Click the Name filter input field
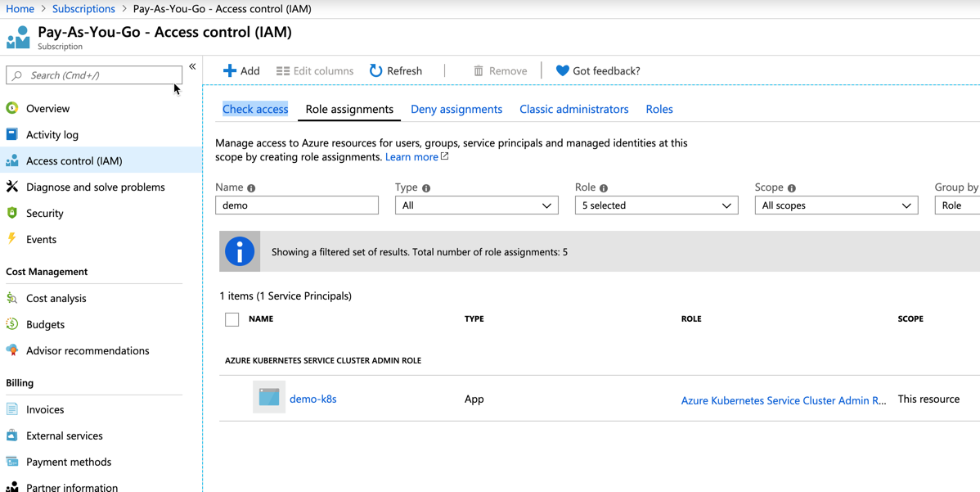Screen dimensions: 980x492 (x=297, y=205)
